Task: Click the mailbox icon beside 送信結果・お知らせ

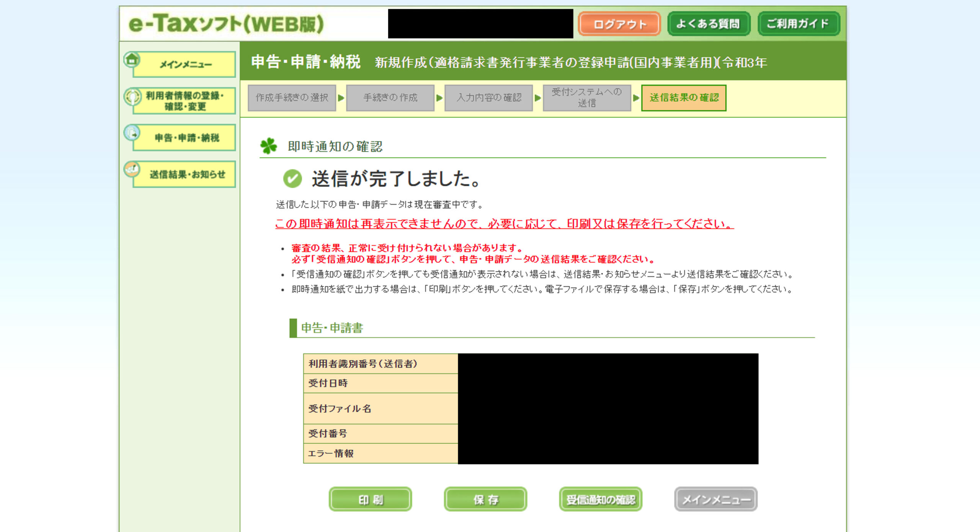Action: tap(132, 169)
